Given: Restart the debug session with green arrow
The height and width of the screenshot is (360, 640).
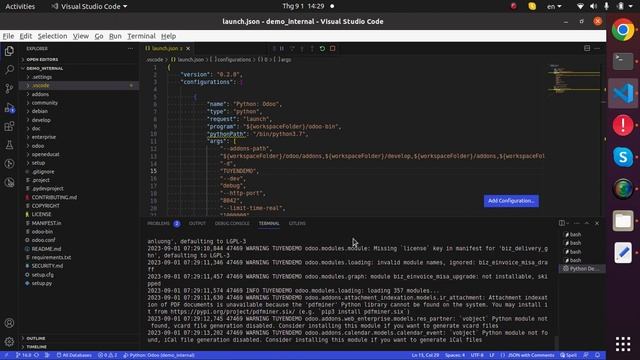Looking at the screenshot, I should (x=322, y=49).
